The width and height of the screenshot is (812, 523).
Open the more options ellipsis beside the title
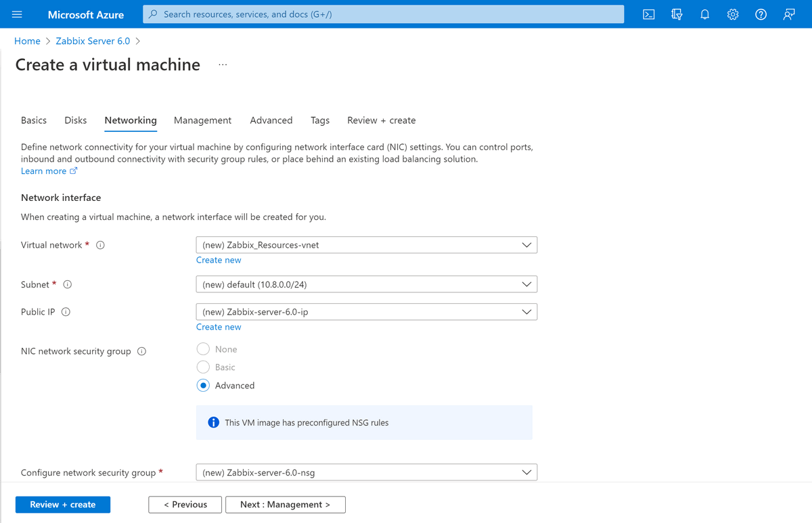(223, 65)
